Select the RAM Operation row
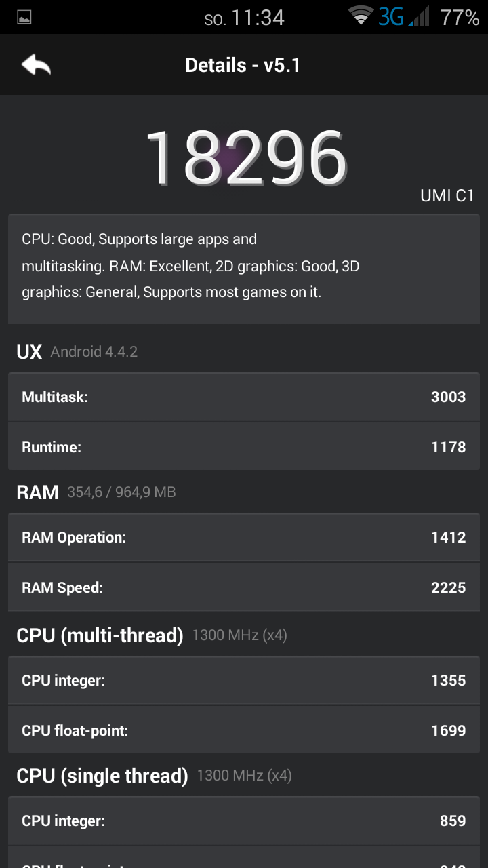 click(x=244, y=537)
